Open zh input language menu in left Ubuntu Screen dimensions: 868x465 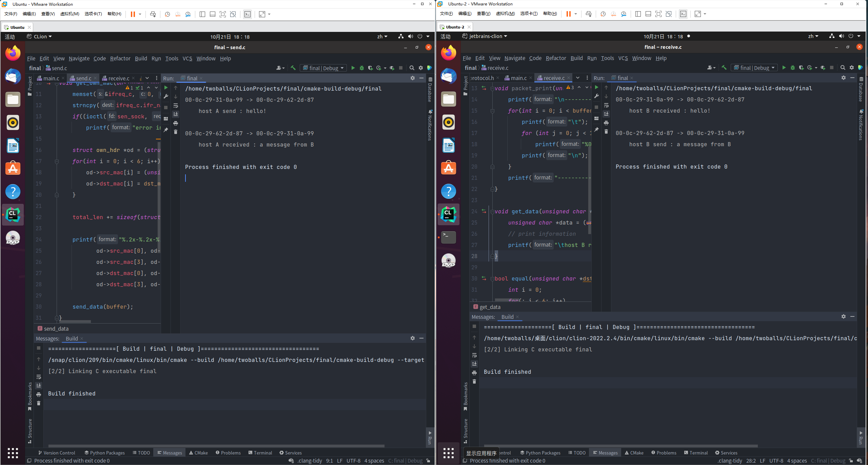click(382, 37)
